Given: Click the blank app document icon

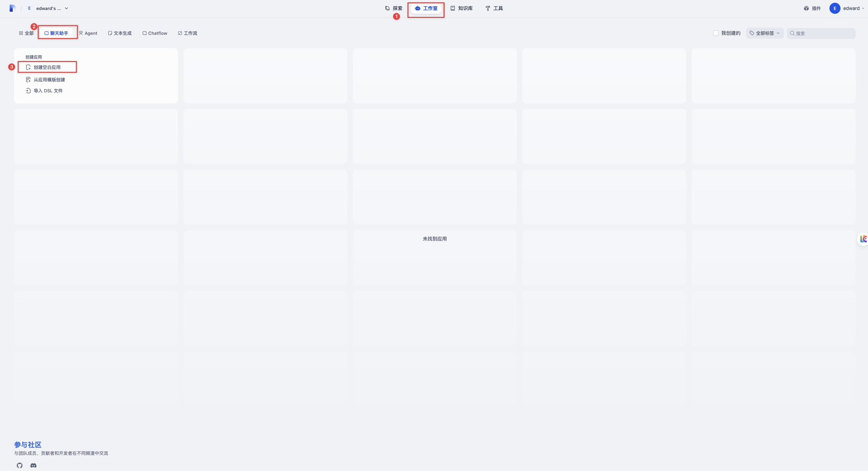Looking at the screenshot, I should click(x=28, y=67).
